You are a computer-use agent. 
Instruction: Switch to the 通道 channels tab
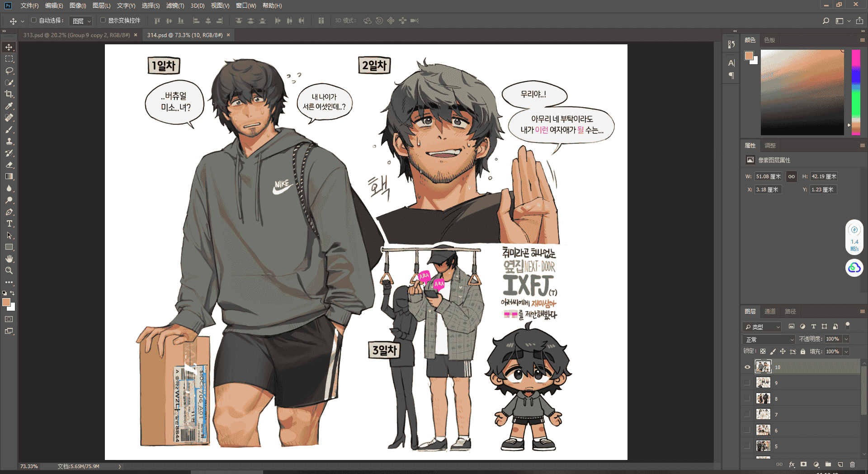pos(770,312)
